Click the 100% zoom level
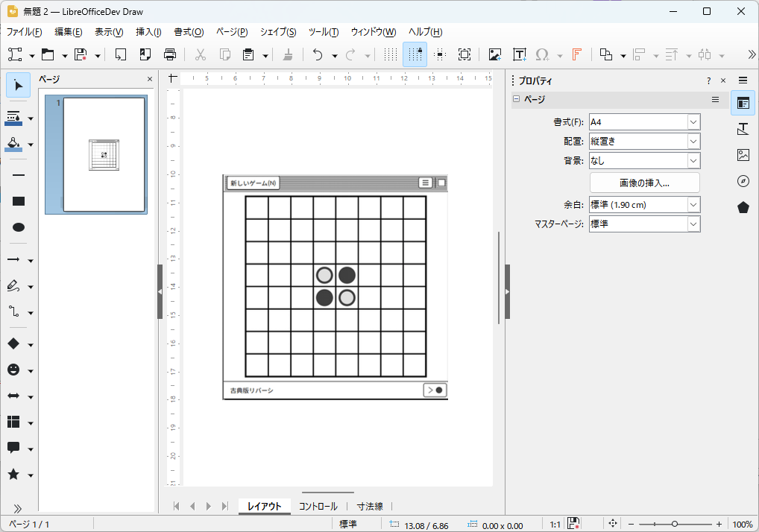759x532 pixels. [742, 525]
